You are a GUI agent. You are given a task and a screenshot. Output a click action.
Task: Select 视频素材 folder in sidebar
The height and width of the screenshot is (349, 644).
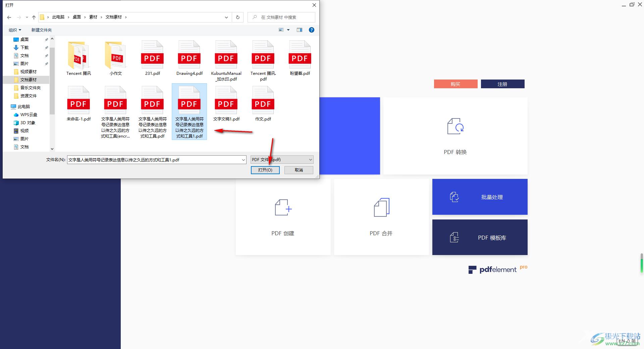28,71
